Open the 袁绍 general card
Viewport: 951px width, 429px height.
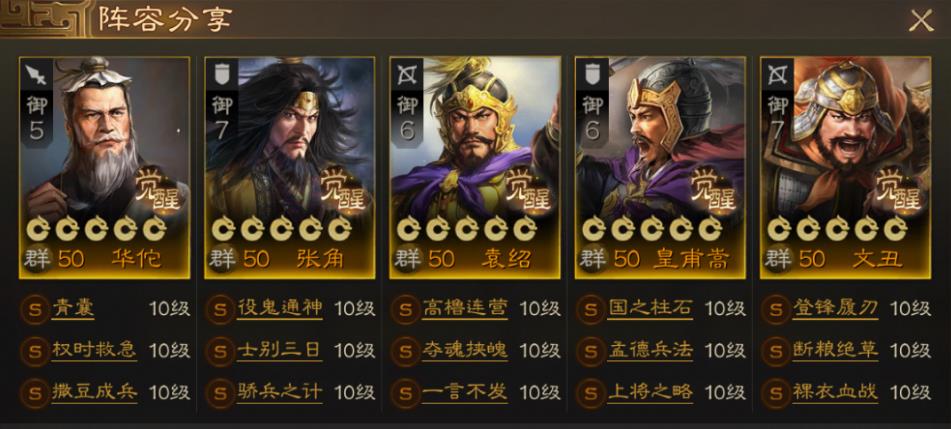click(475, 168)
